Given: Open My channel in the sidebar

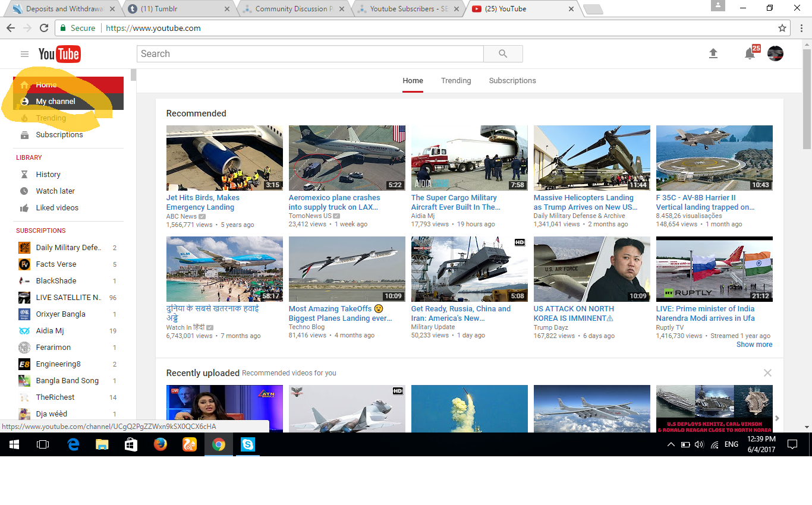Looking at the screenshot, I should 68,102.
